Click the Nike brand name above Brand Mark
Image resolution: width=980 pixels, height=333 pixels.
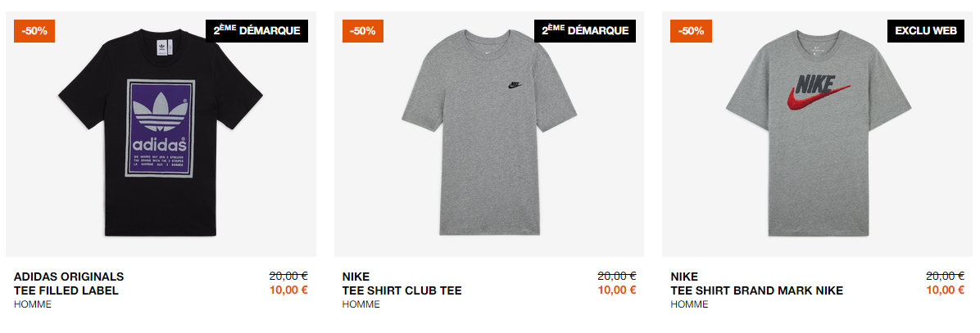(684, 277)
